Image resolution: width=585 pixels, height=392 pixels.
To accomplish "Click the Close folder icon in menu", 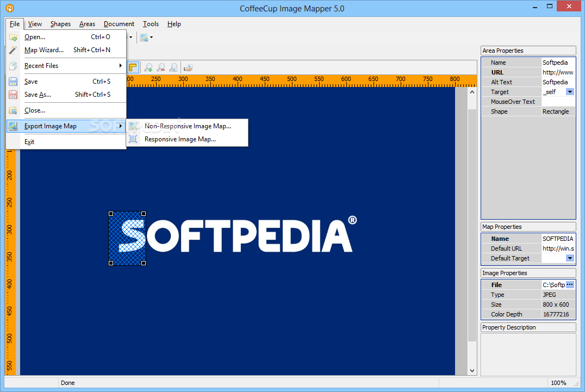I will pyautogui.click(x=13, y=110).
